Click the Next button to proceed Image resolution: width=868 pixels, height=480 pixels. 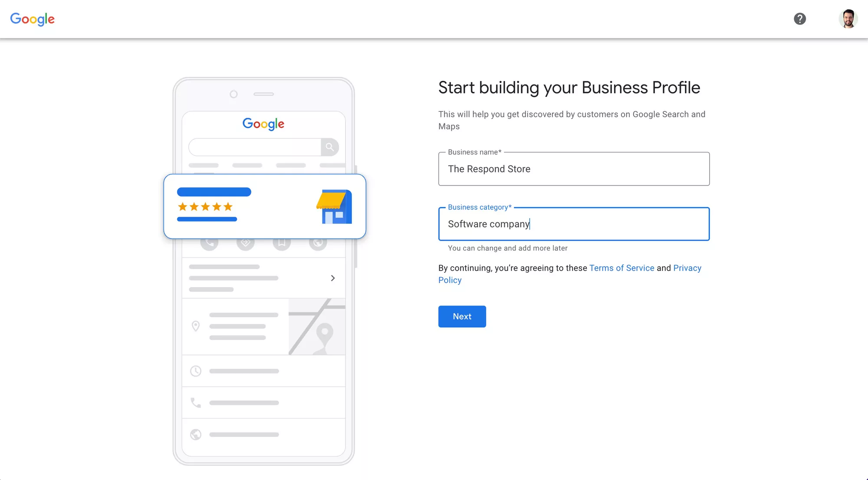(x=462, y=316)
